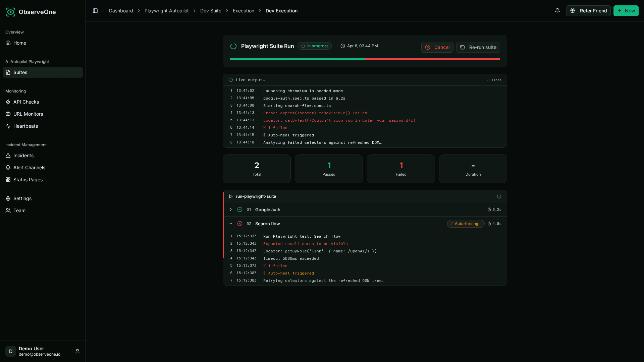Image resolution: width=644 pixels, height=362 pixels.
Task: Click 'Expected result cards to be visible' line
Action: tap(306, 244)
